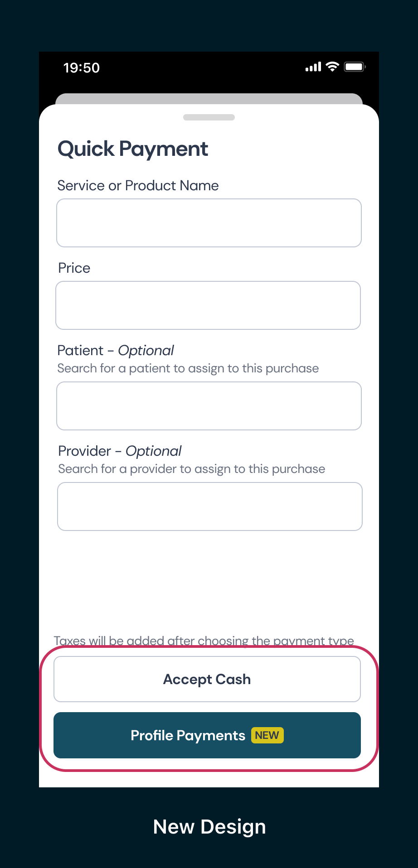
Task: Tap the Profile Payments button
Action: pos(207,735)
